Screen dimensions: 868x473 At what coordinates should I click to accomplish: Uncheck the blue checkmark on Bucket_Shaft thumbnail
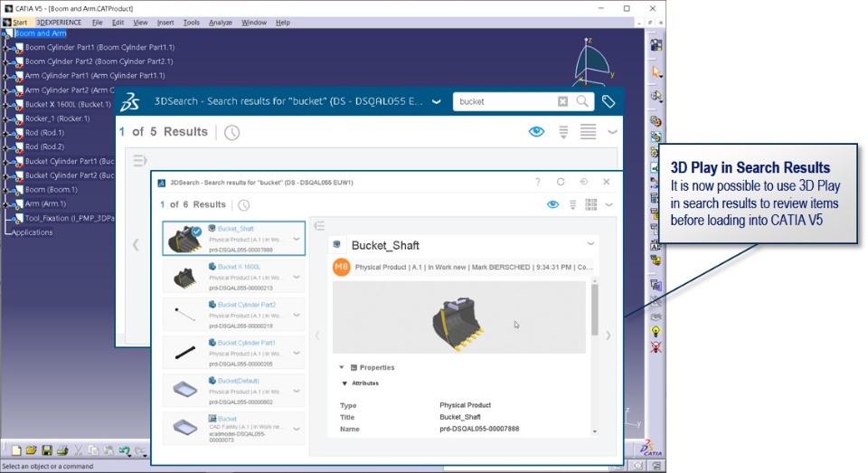pyautogui.click(x=196, y=231)
